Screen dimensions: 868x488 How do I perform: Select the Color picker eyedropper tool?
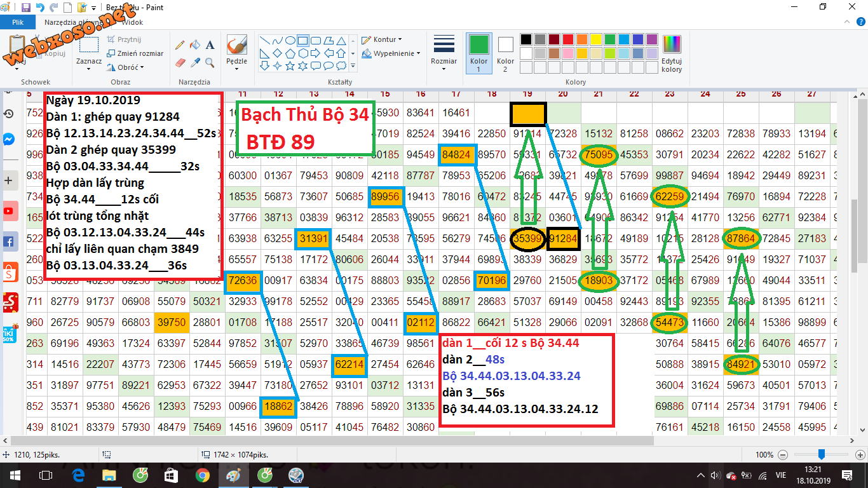(x=195, y=62)
